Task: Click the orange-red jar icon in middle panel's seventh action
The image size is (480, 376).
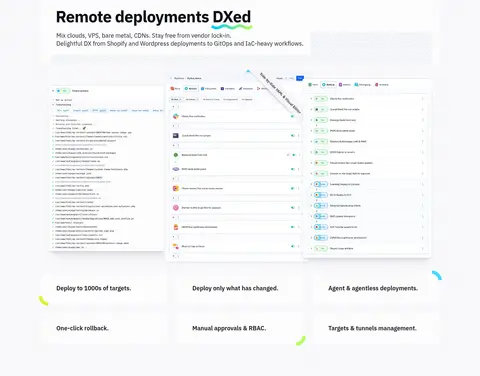Action: pos(176,227)
